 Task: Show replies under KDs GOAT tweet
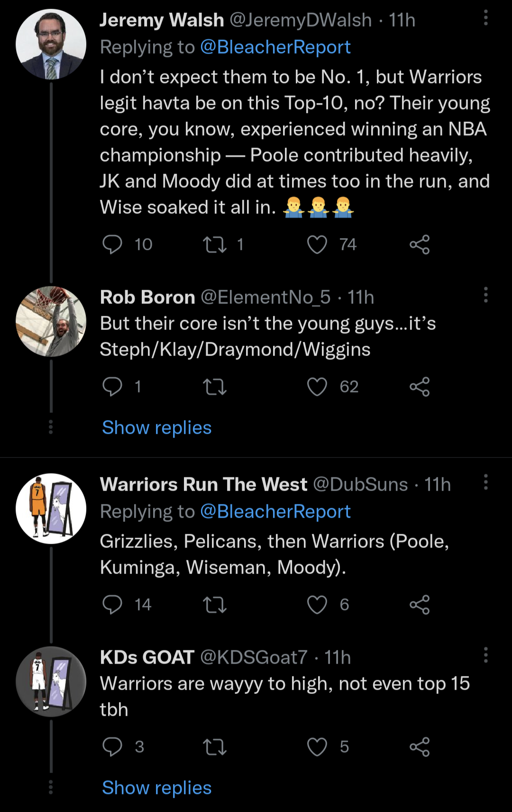click(x=157, y=788)
